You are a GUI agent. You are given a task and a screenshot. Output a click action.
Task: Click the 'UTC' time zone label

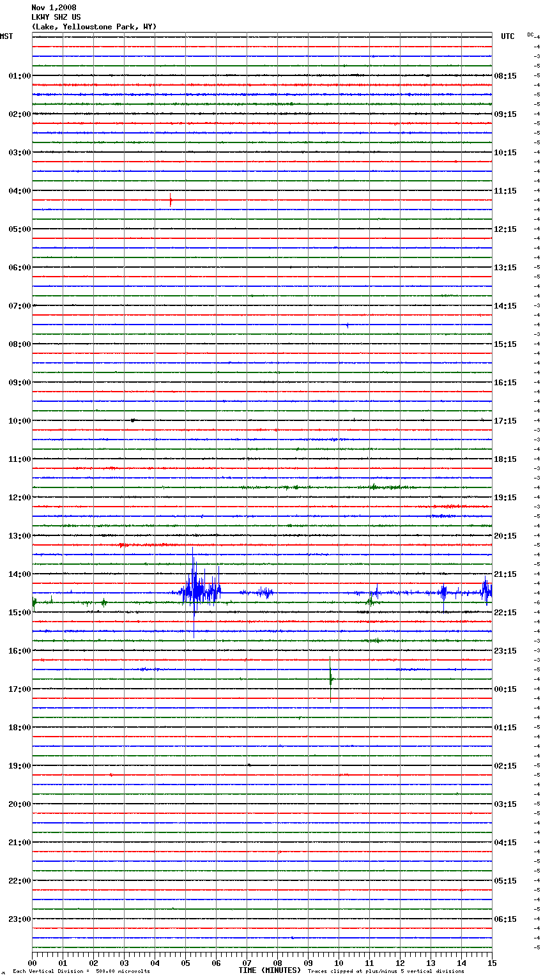(x=508, y=36)
